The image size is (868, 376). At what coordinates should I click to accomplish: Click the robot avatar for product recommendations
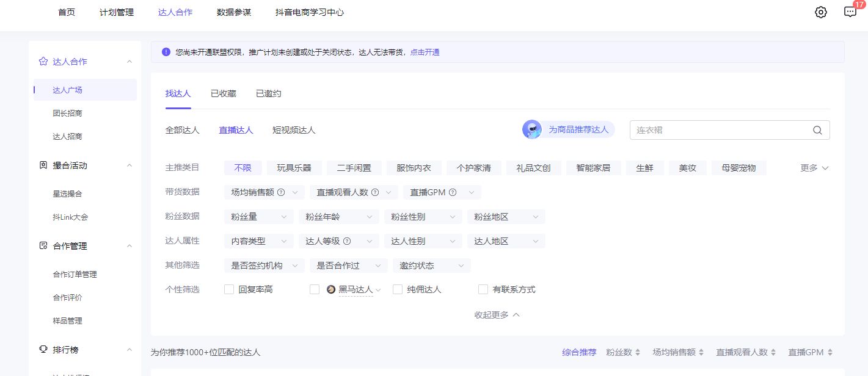click(x=531, y=129)
